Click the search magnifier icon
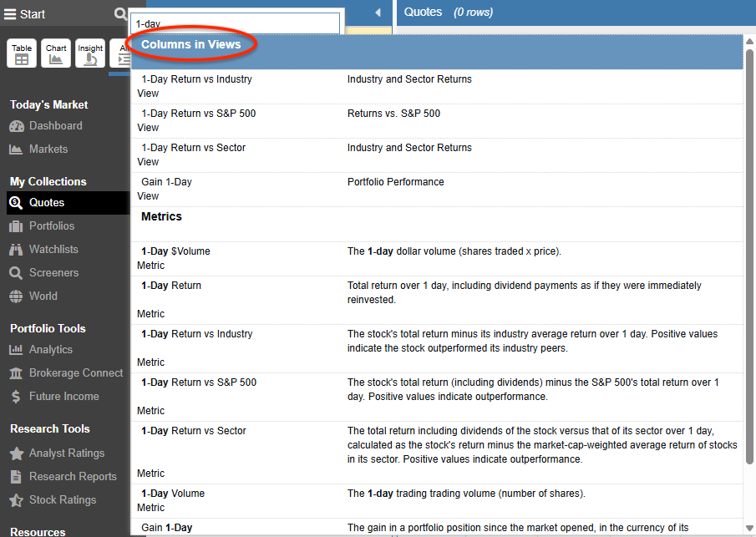The height and width of the screenshot is (537, 756). coord(120,13)
